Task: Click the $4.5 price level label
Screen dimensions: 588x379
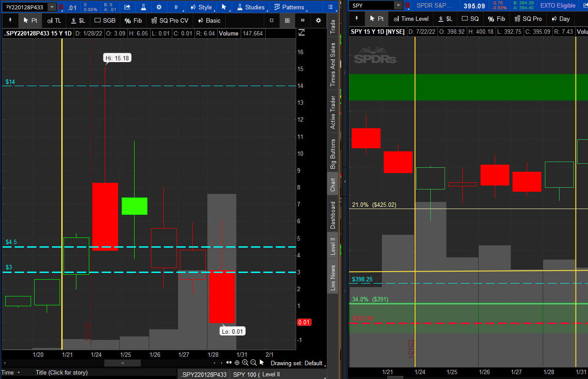Action: (x=11, y=242)
